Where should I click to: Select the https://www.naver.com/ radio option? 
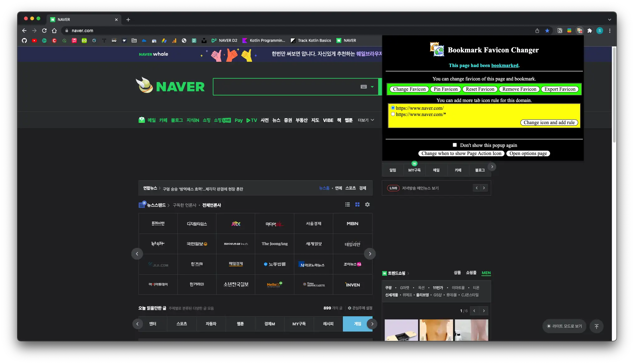pyautogui.click(x=393, y=108)
